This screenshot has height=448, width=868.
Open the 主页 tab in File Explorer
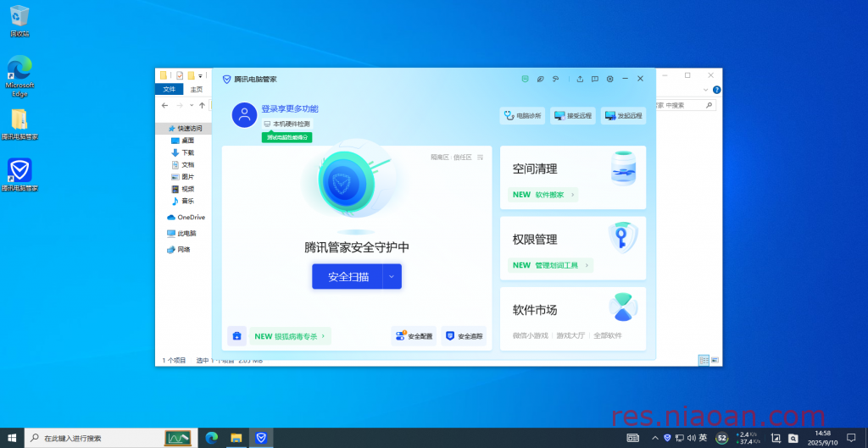[x=197, y=90]
